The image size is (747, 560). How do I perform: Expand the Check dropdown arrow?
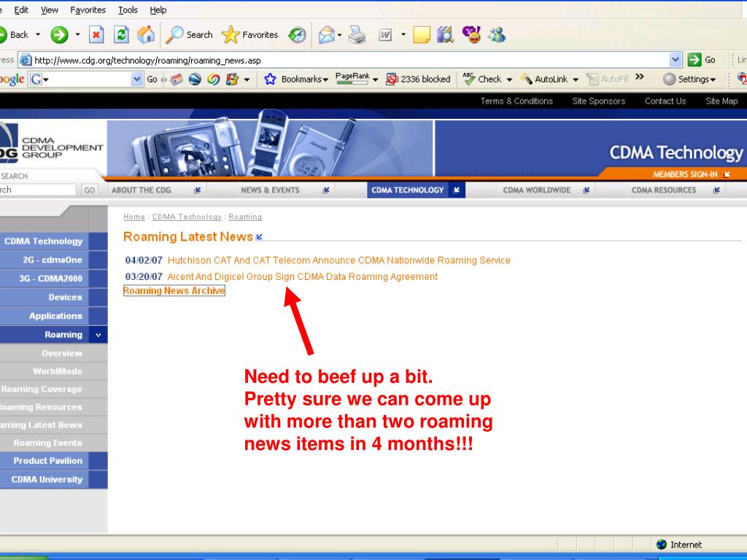508,80
